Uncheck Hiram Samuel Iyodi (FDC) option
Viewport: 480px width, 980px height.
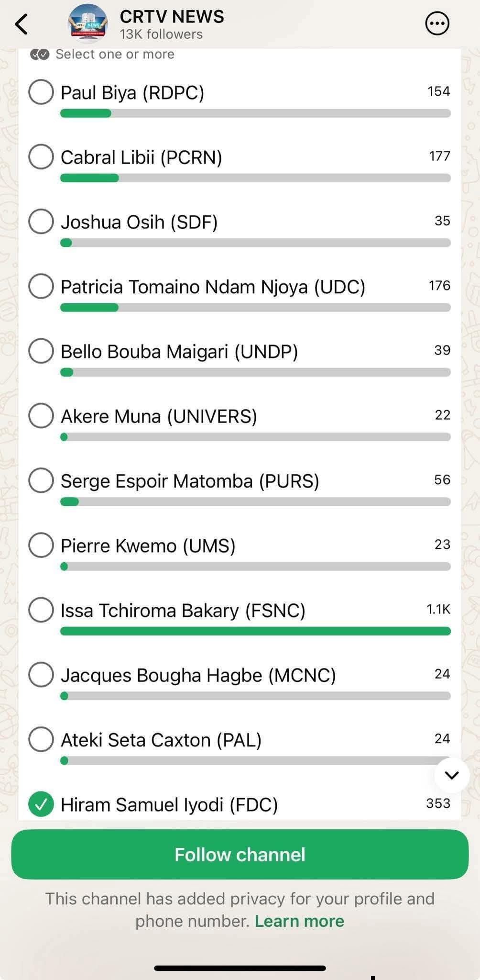(41, 804)
